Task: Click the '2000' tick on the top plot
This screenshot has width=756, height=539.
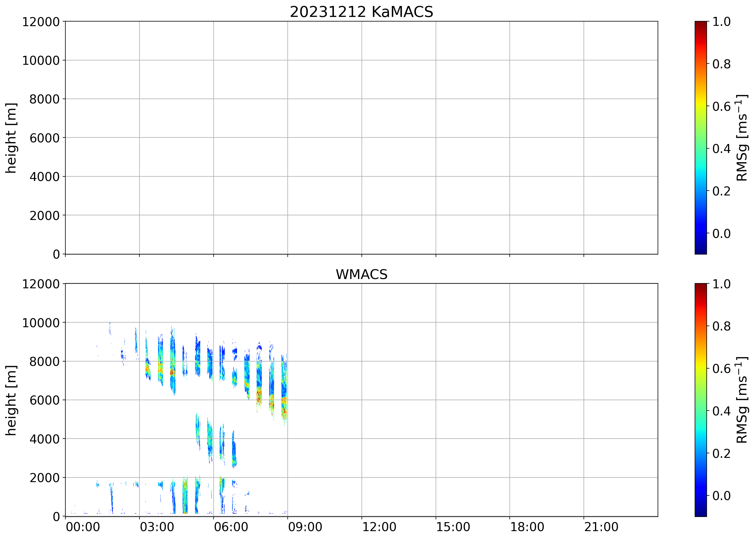Action: pos(44,216)
